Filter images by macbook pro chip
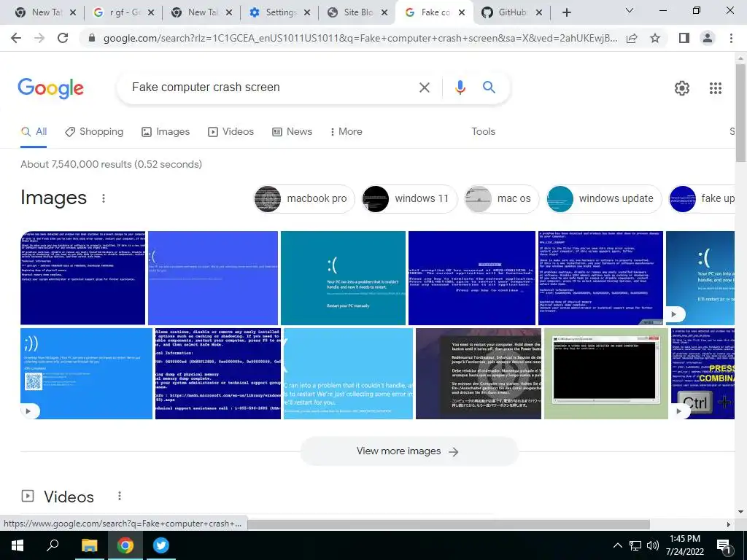The image size is (747, 560). point(304,198)
